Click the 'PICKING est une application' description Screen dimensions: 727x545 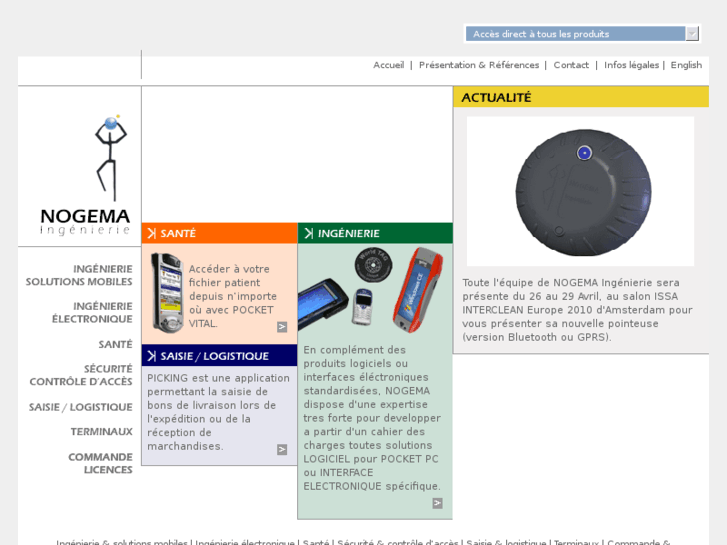[x=218, y=412]
